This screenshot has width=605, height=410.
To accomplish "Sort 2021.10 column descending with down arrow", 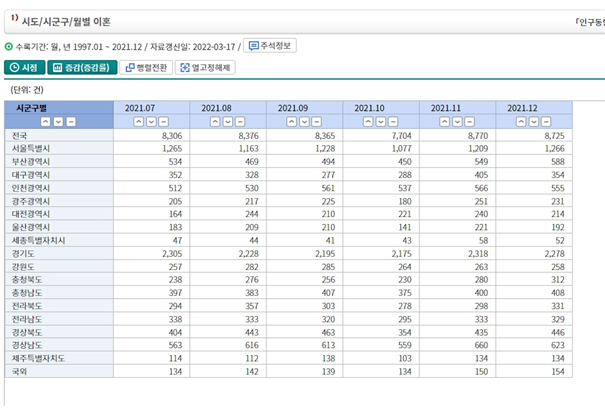I will point(381,122).
